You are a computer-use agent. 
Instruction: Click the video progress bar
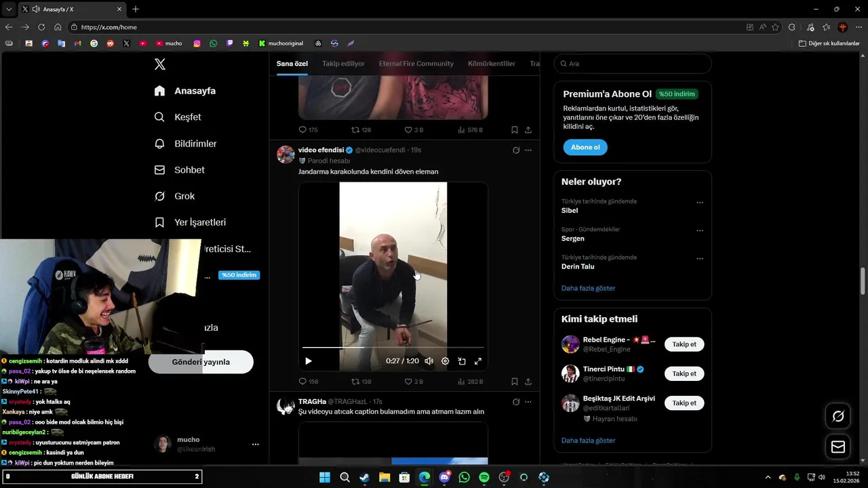point(393,347)
